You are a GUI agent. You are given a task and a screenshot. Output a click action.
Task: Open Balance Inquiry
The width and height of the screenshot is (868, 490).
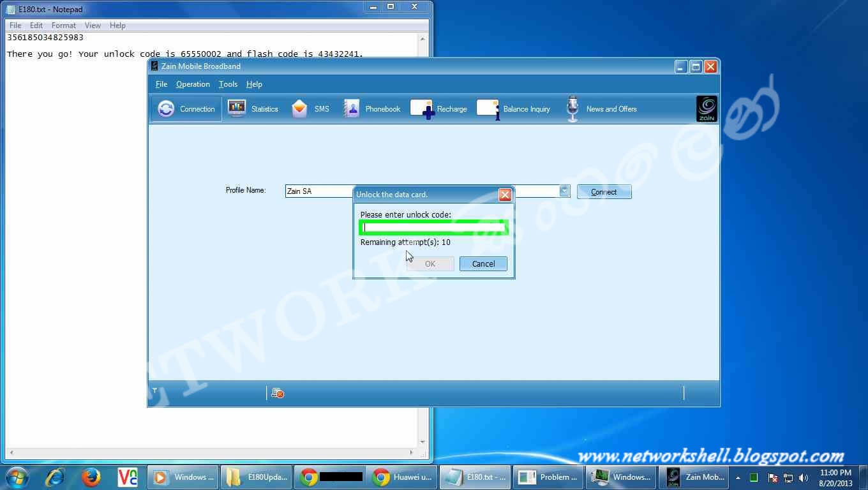pos(514,109)
